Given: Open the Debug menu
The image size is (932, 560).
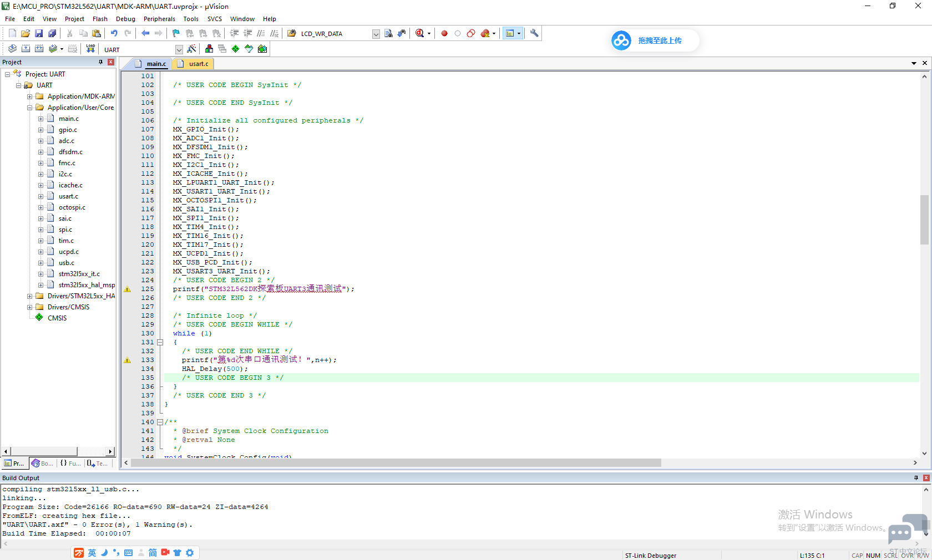Looking at the screenshot, I should [125, 19].
